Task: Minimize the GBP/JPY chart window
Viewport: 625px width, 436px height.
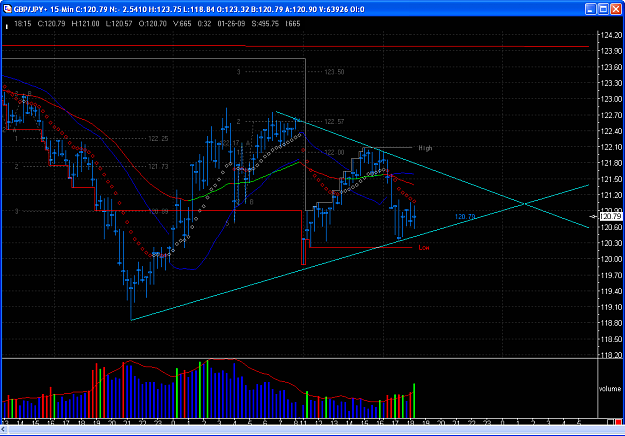Action: point(591,9)
